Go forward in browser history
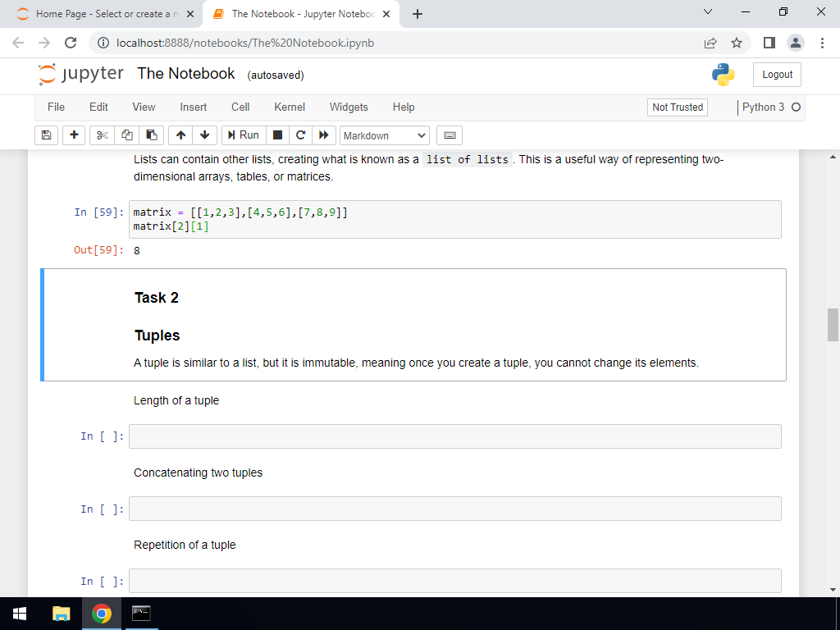Viewport: 840px width, 630px height. (x=44, y=43)
